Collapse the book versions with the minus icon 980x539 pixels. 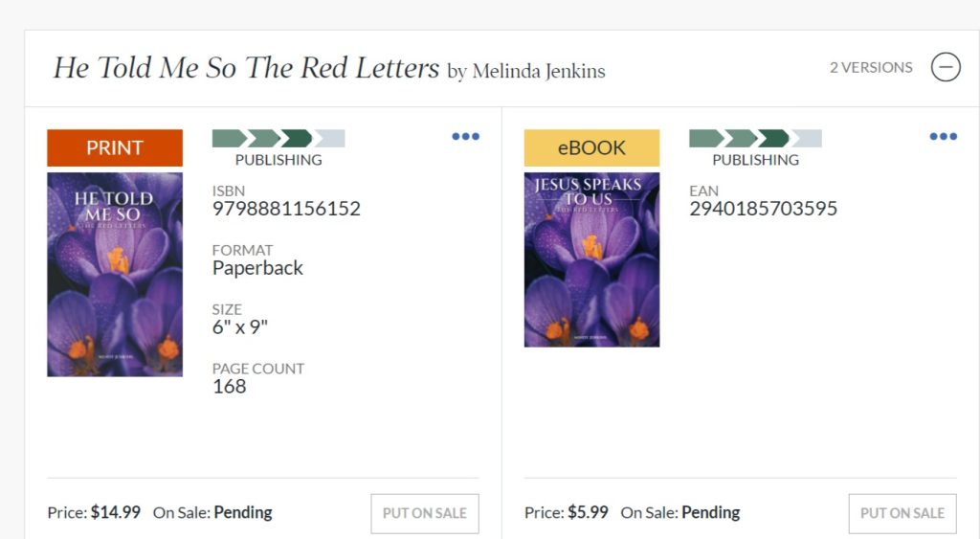946,67
